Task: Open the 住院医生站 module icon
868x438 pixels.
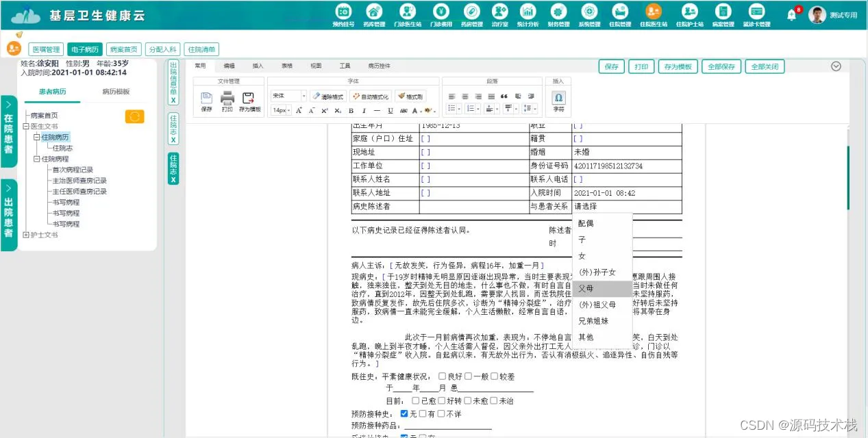Action: pyautogui.click(x=654, y=12)
